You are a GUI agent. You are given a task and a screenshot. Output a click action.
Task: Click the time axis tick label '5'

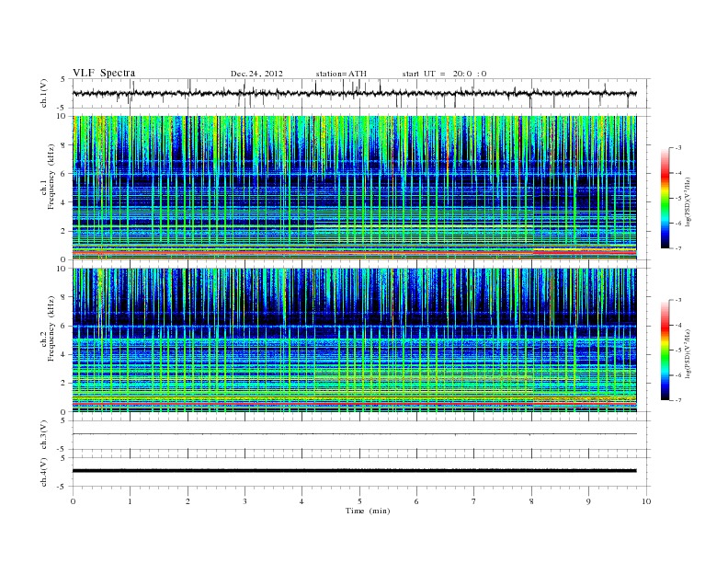coord(359,501)
